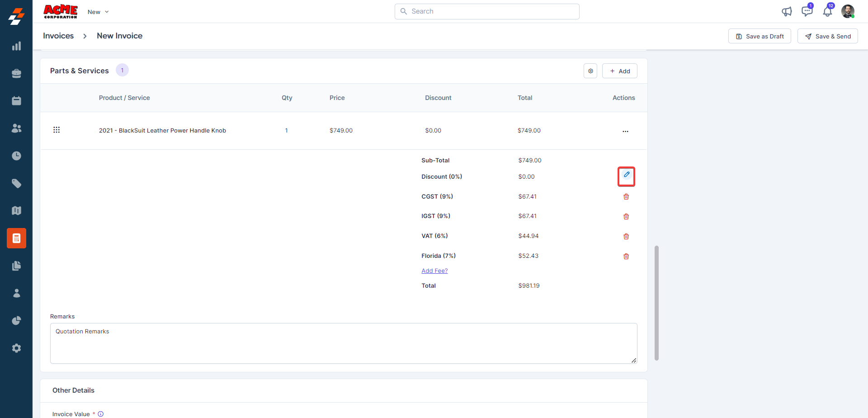Click the Add Fee? link
The width and height of the screenshot is (868, 418).
pyautogui.click(x=434, y=271)
